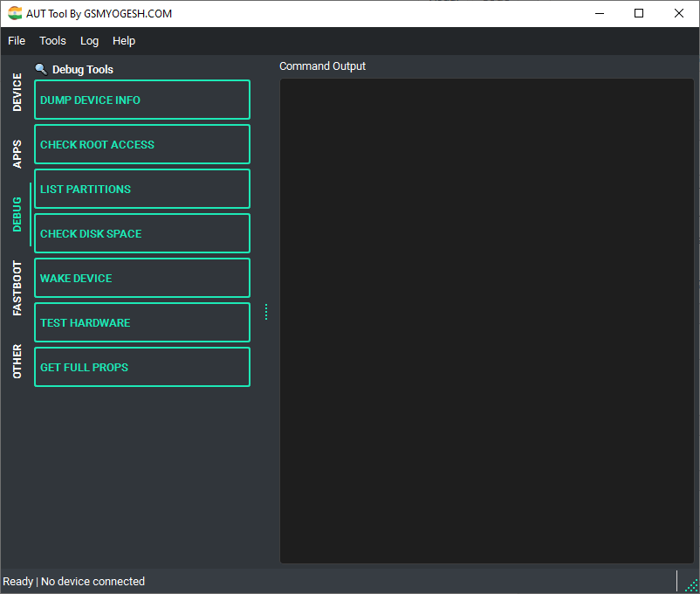Maximize the AUT Tool window

click(x=639, y=13)
